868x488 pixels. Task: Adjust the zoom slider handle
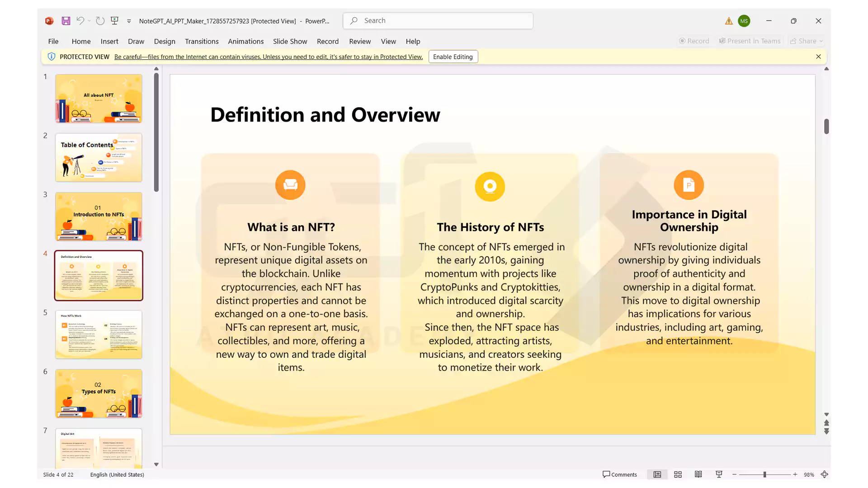[764, 474]
